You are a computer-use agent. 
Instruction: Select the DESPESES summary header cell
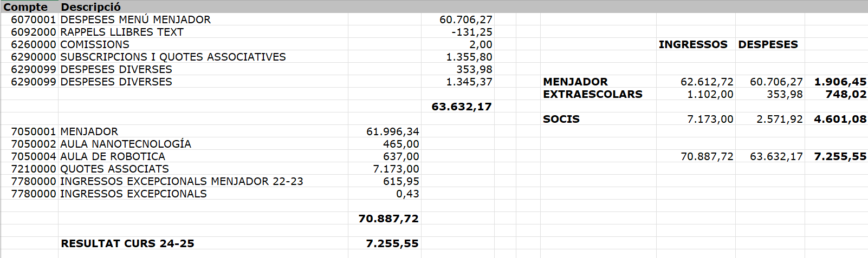[x=768, y=44]
